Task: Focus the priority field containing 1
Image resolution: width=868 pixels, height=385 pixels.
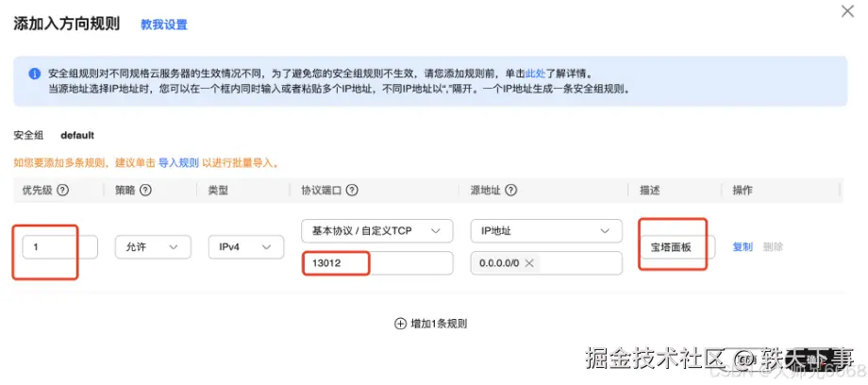Action: click(x=59, y=247)
